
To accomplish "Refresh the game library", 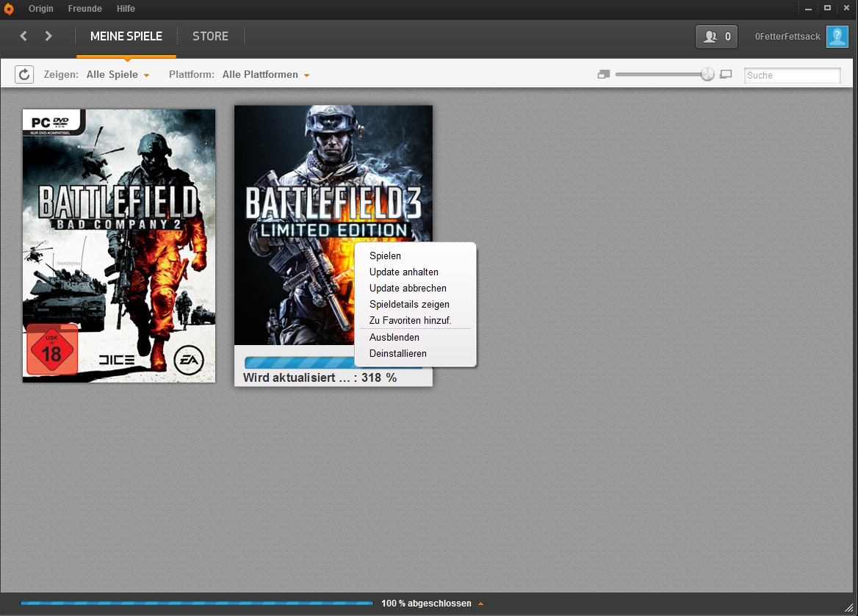I will (24, 74).
